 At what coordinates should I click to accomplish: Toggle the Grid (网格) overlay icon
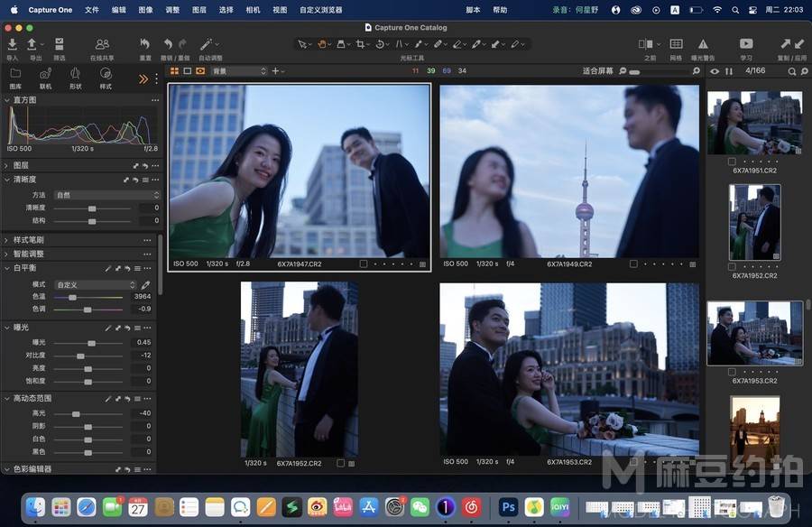pyautogui.click(x=676, y=44)
